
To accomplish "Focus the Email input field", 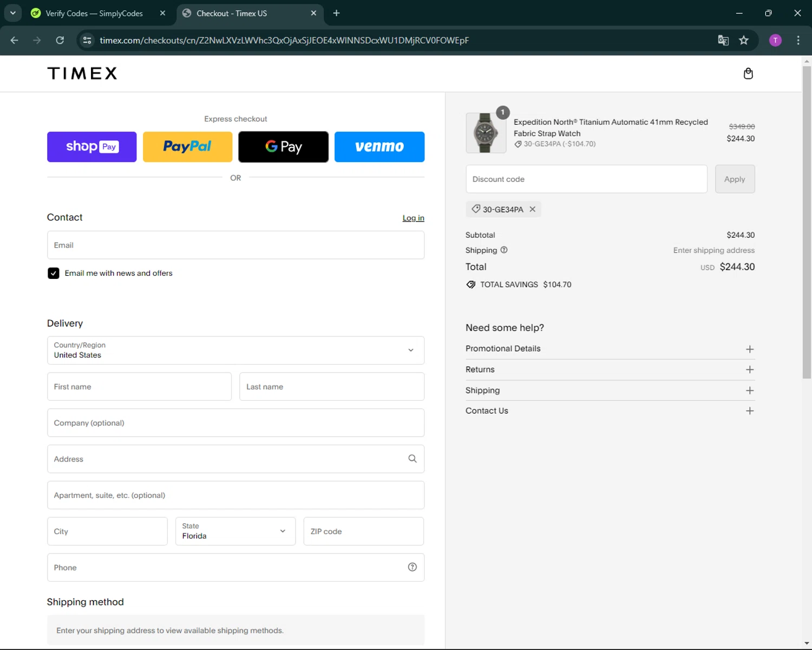I will pyautogui.click(x=235, y=245).
